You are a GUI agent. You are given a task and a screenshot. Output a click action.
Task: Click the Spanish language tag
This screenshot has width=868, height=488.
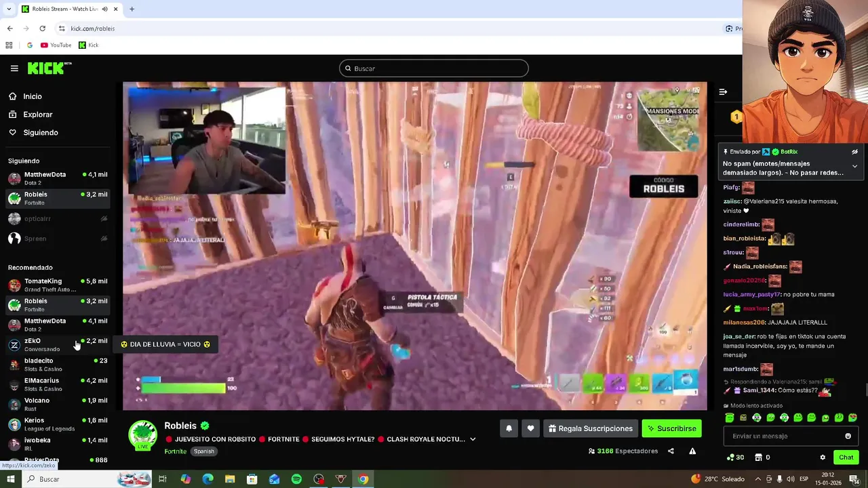coord(203,451)
